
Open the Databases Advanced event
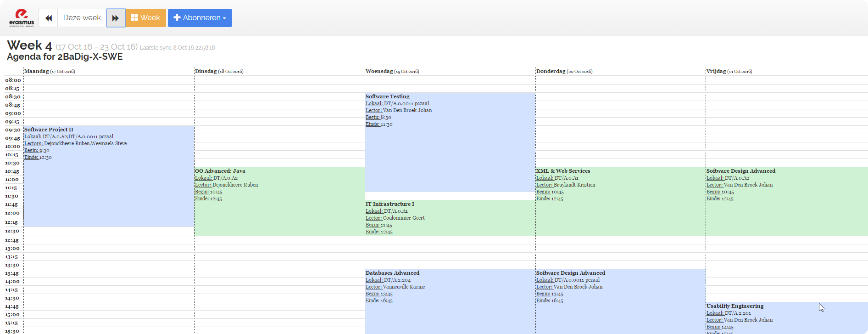450,301
